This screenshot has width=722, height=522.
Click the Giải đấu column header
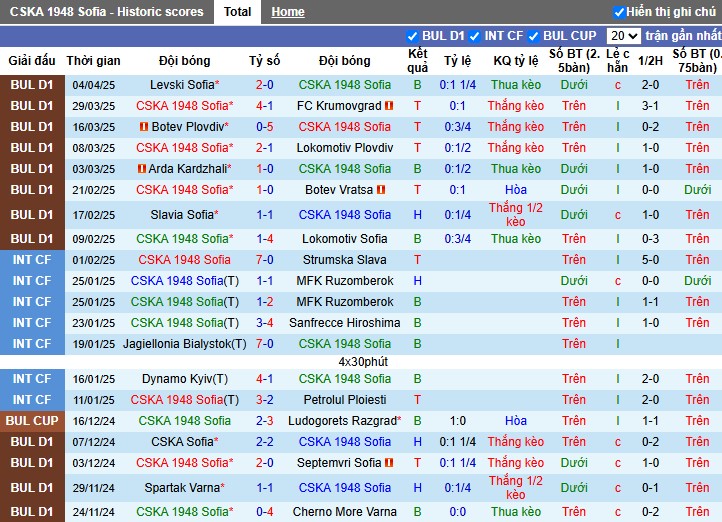click(x=32, y=61)
